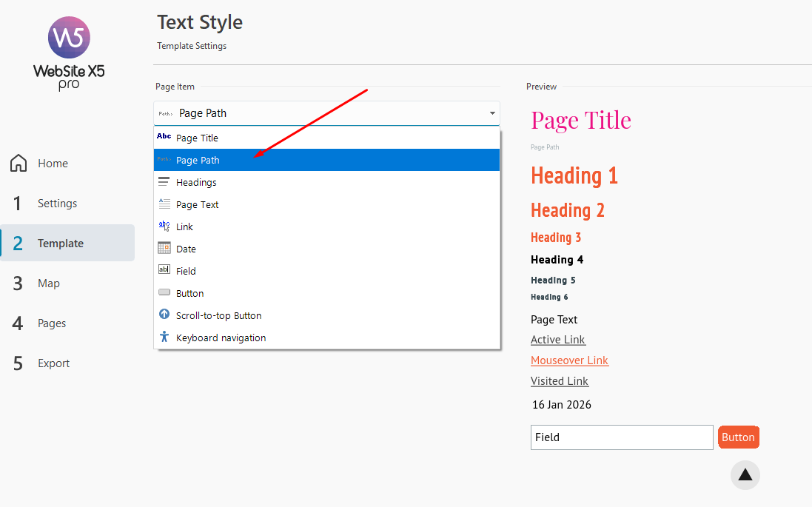The image size is (812, 507).
Task: Click the Headings lines icon
Action: pyautogui.click(x=164, y=182)
